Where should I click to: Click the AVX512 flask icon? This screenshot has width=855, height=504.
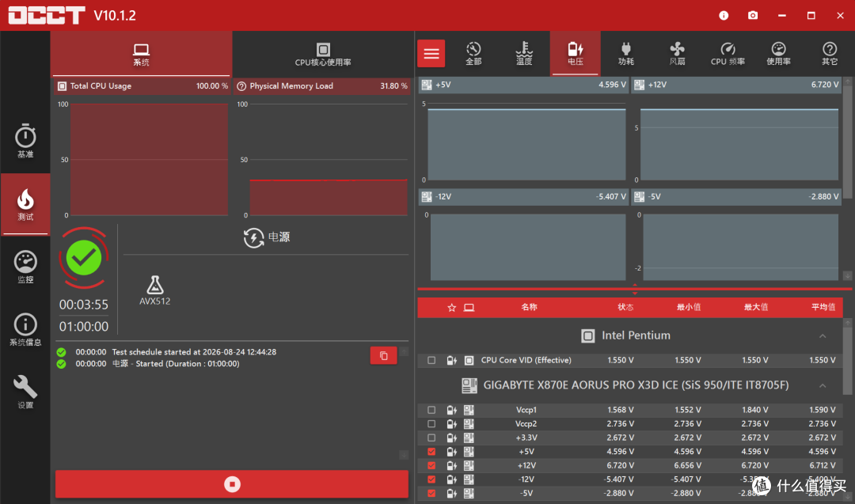pos(155,284)
